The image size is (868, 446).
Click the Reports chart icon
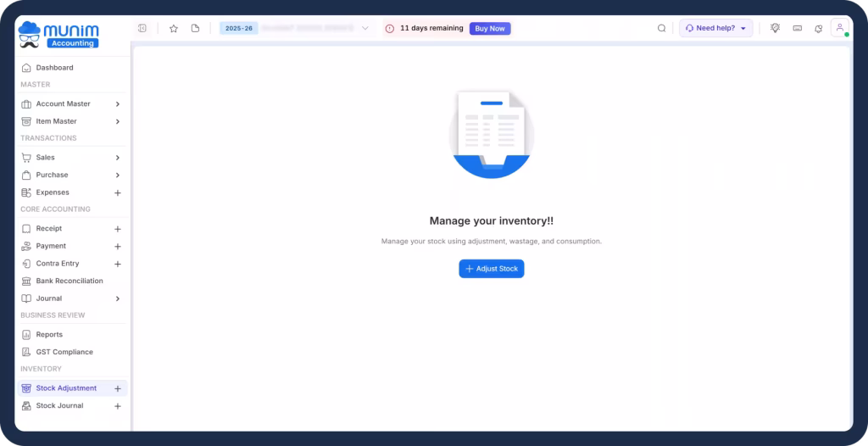click(26, 335)
